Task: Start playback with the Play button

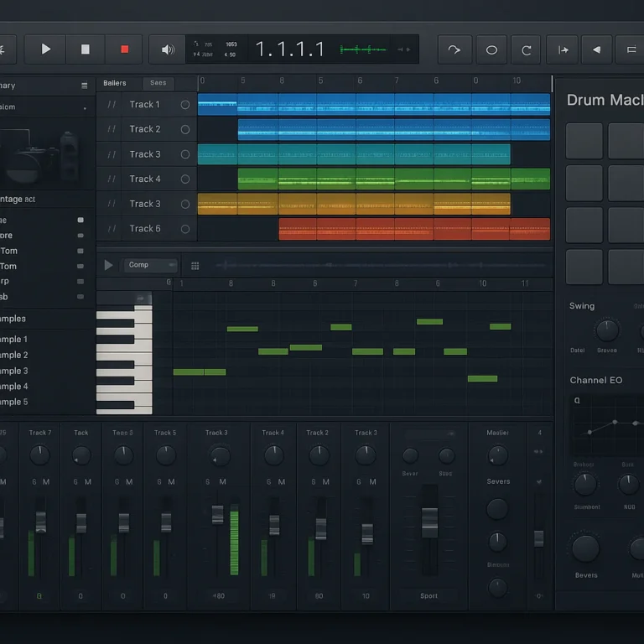Action: pos(45,49)
